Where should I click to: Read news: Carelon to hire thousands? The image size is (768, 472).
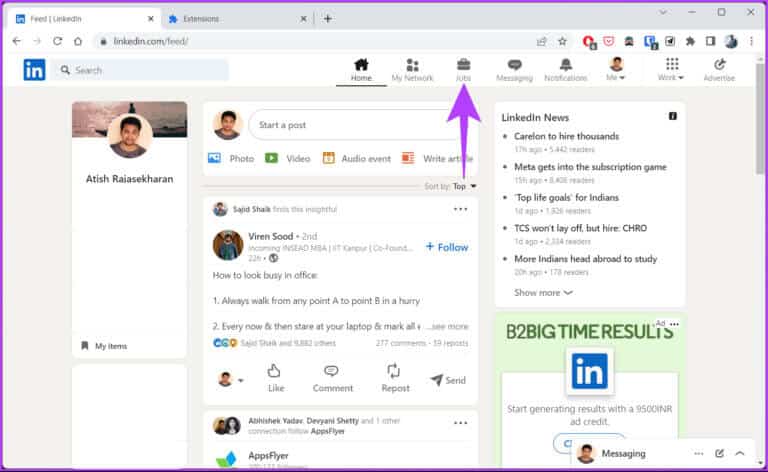(x=566, y=136)
